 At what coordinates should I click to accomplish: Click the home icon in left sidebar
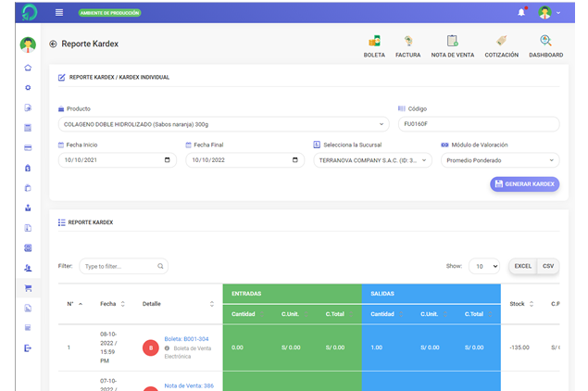click(28, 68)
